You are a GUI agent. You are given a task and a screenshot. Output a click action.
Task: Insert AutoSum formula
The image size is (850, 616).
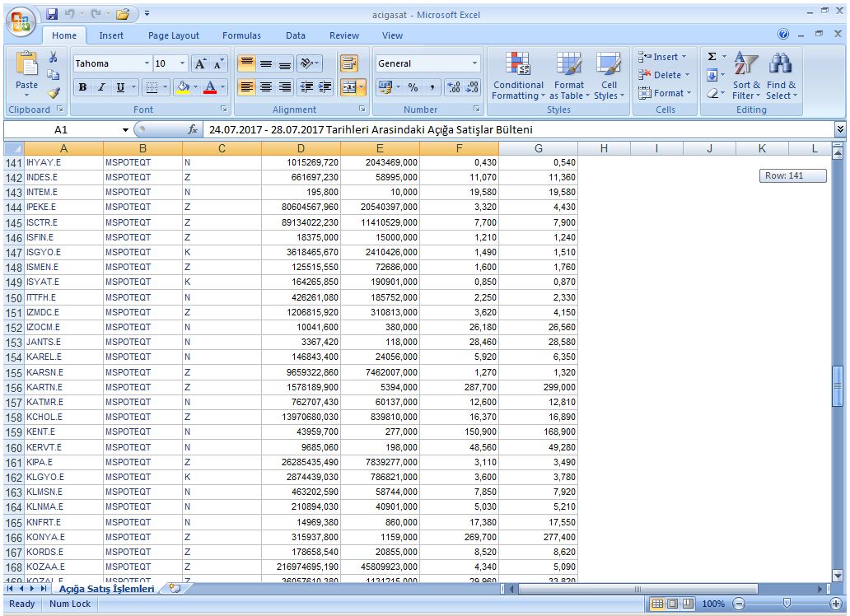[712, 56]
